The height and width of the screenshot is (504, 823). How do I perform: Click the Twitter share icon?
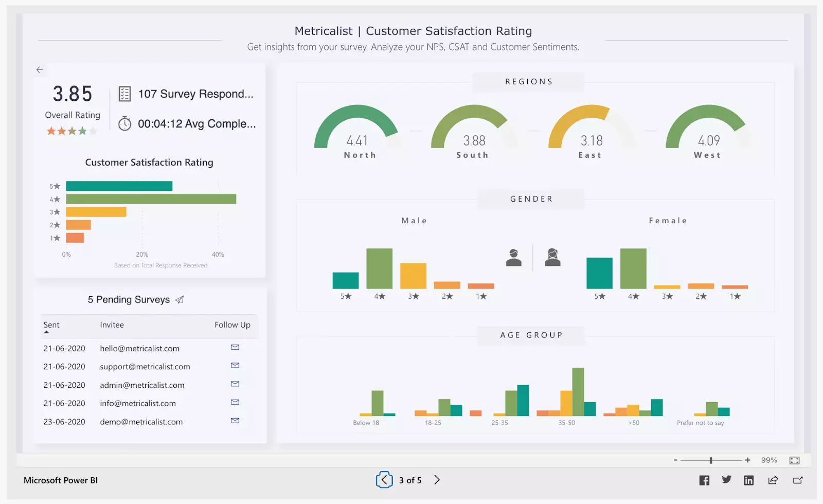(726, 480)
